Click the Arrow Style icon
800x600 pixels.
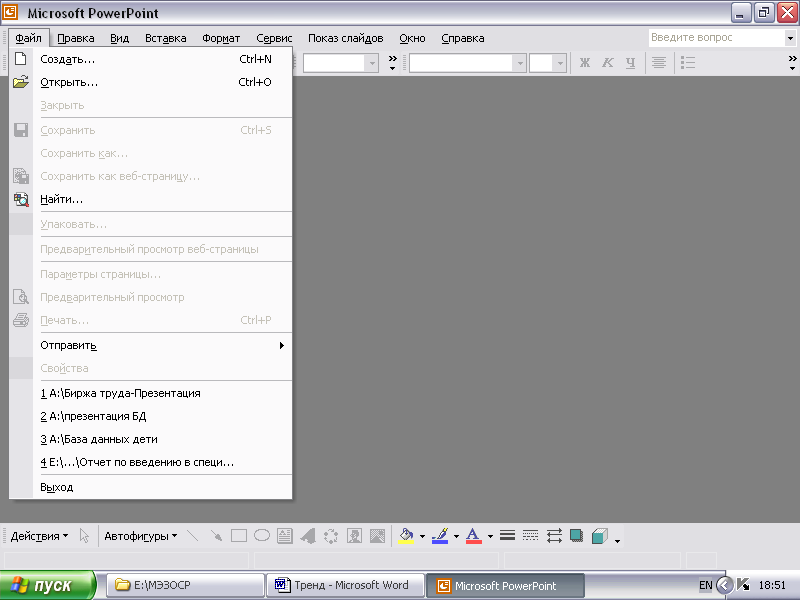[x=554, y=535]
